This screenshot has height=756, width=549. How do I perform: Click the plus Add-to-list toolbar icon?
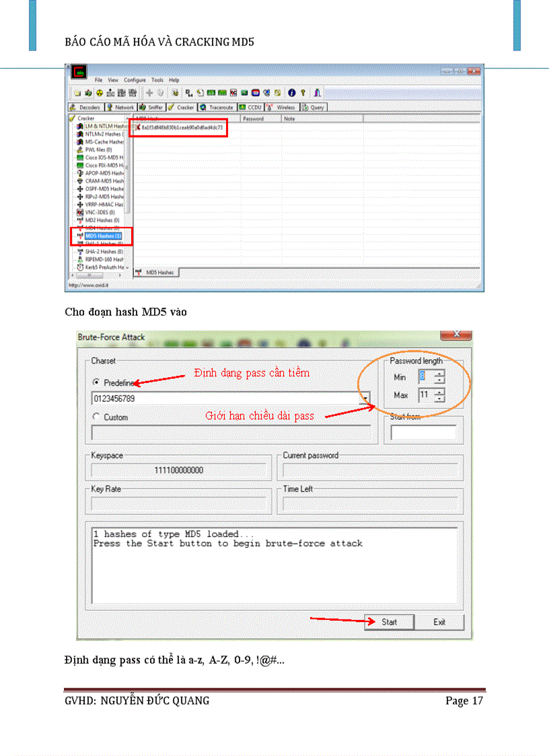point(149,92)
